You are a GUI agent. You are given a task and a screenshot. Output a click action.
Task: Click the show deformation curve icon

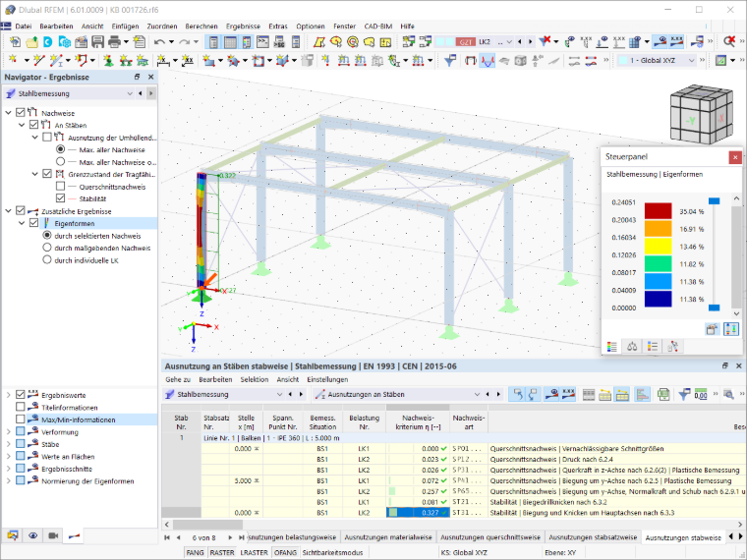487,61
